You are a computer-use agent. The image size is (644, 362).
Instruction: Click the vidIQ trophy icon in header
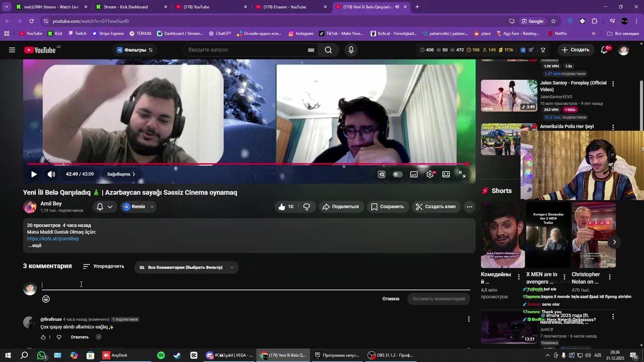[x=543, y=50]
